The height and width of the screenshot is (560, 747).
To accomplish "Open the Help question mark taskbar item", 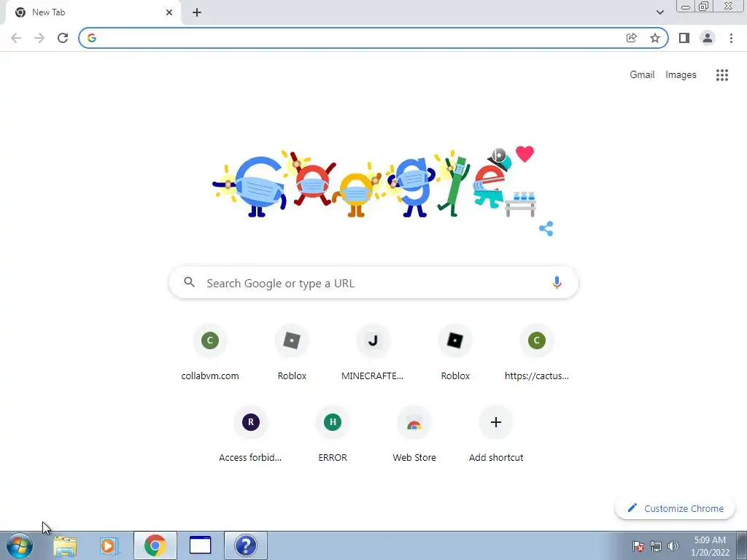I will 246,545.
